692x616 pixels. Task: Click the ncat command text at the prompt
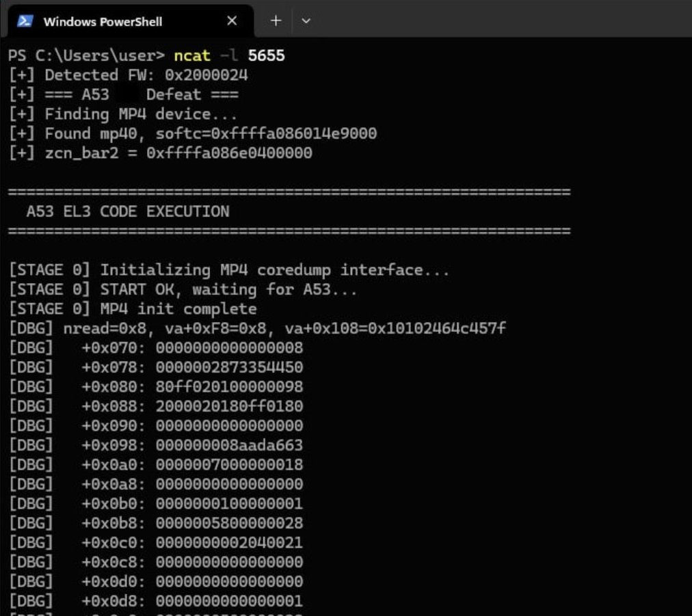click(191, 55)
